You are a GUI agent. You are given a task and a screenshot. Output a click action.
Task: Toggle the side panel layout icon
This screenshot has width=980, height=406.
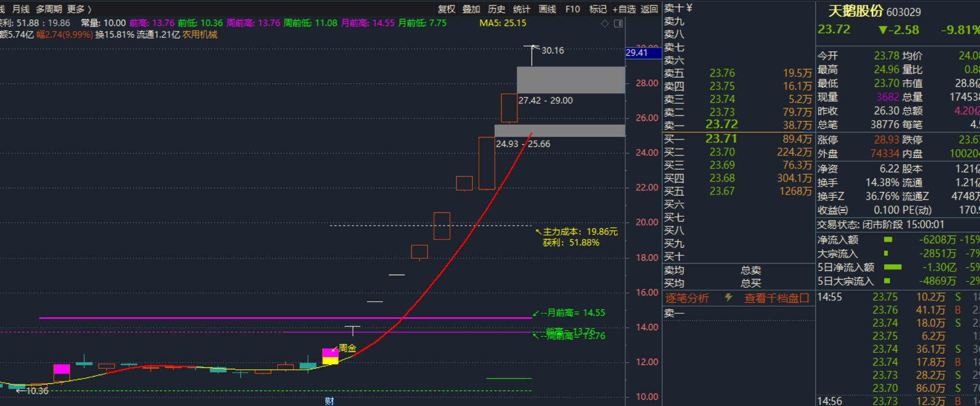tap(618, 24)
